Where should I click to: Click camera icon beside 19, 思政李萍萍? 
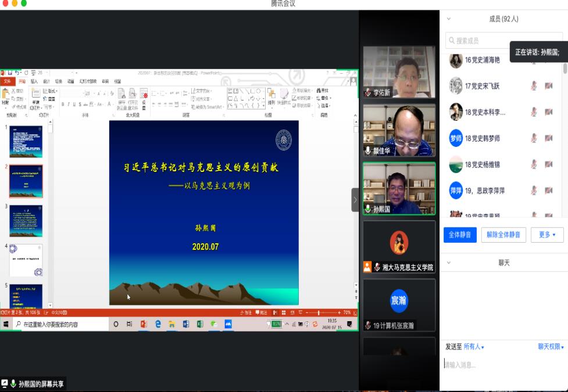(548, 190)
